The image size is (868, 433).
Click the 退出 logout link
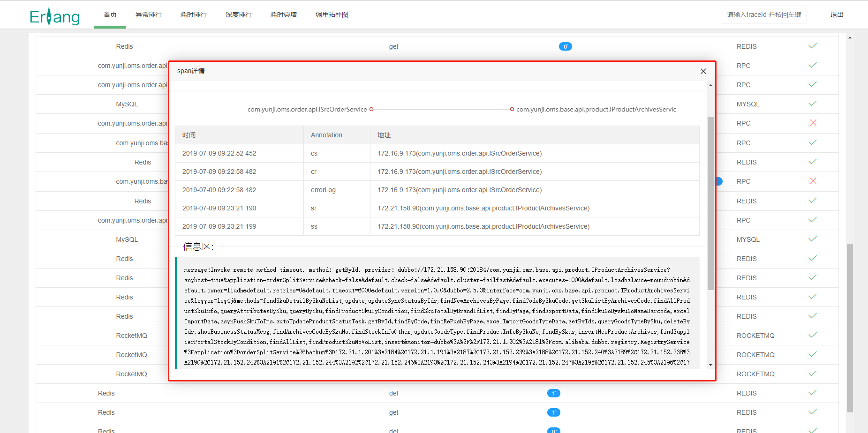837,15
